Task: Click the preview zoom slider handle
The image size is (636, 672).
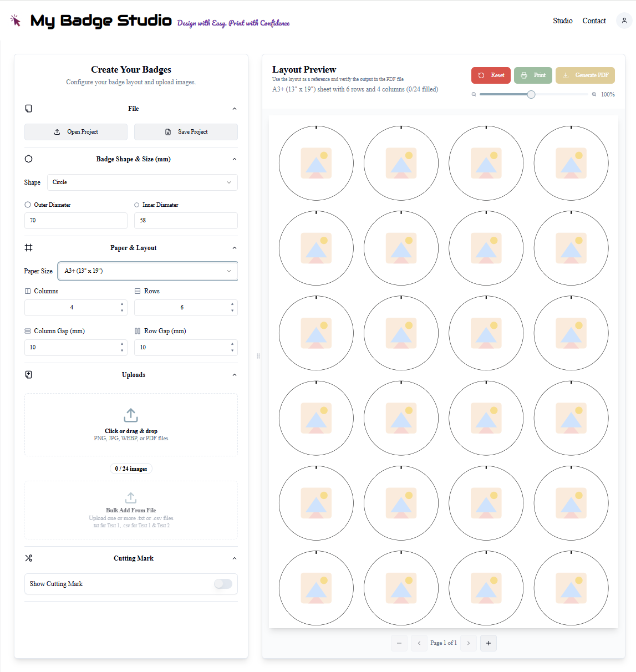Action: [531, 94]
